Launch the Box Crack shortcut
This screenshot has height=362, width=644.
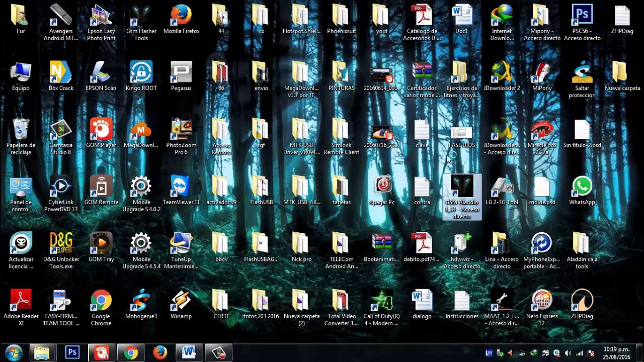click(x=61, y=76)
